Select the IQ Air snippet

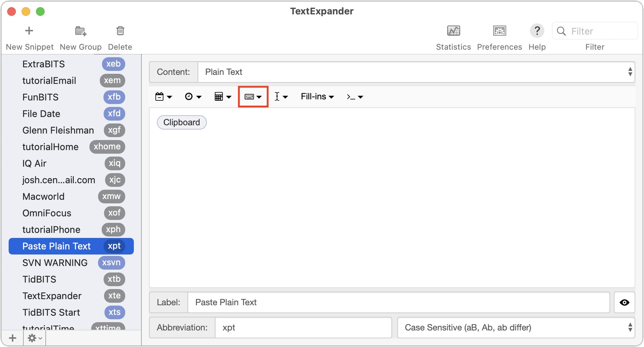(x=71, y=163)
